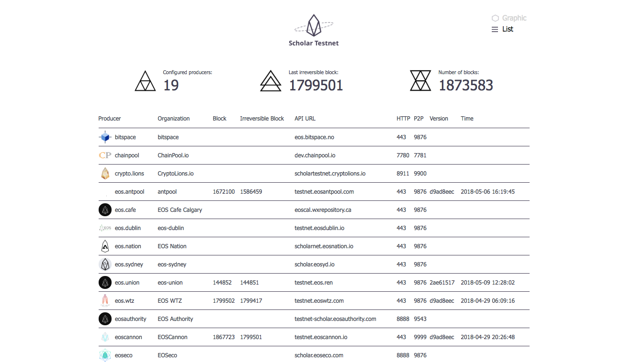Click HTTP port 7780
The image size is (622, 364).
coord(403,155)
